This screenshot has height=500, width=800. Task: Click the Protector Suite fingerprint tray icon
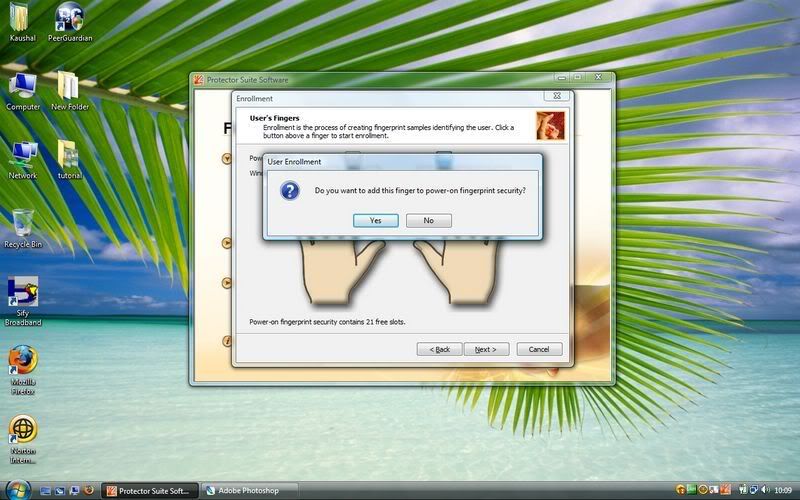726,490
